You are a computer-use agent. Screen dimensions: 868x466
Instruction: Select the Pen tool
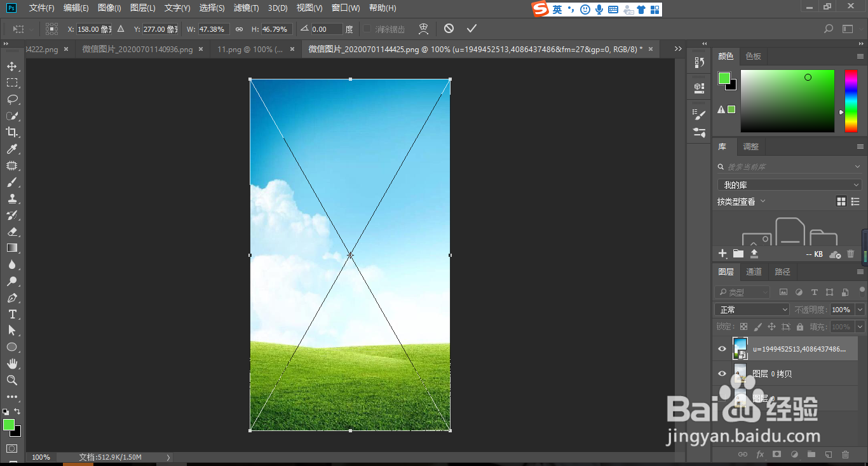click(11, 298)
